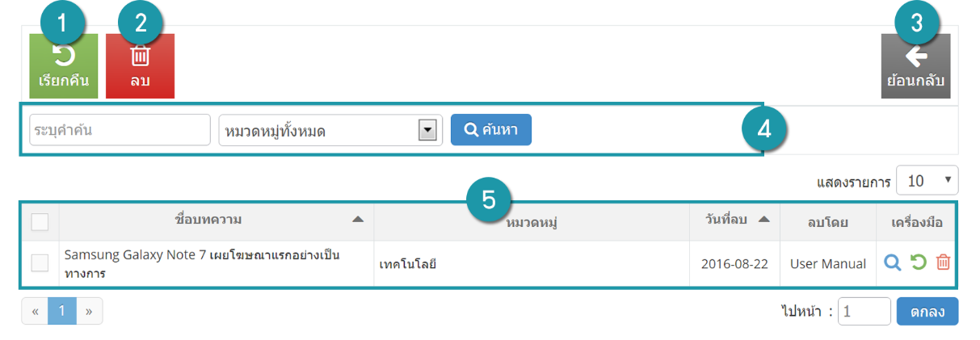Click the category dropdown arrow button
Image resolution: width=980 pixels, height=340 pixels.
point(427,130)
